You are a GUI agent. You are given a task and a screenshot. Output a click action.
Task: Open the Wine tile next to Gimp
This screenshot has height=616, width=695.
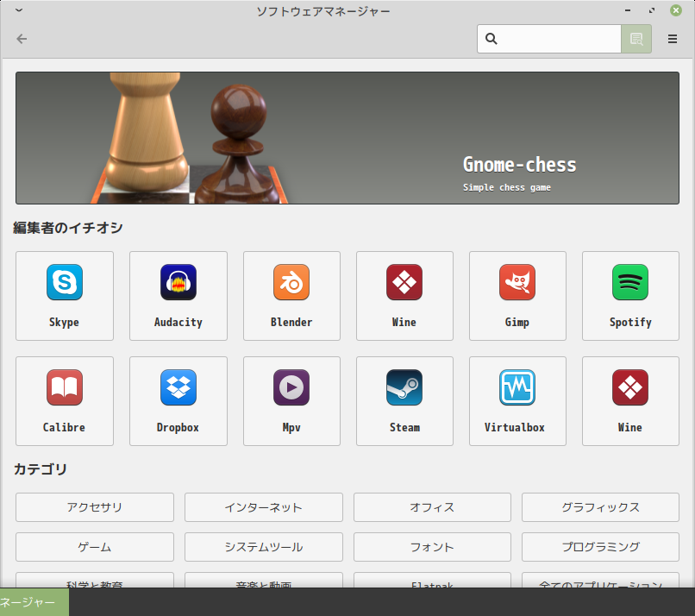coord(404,296)
